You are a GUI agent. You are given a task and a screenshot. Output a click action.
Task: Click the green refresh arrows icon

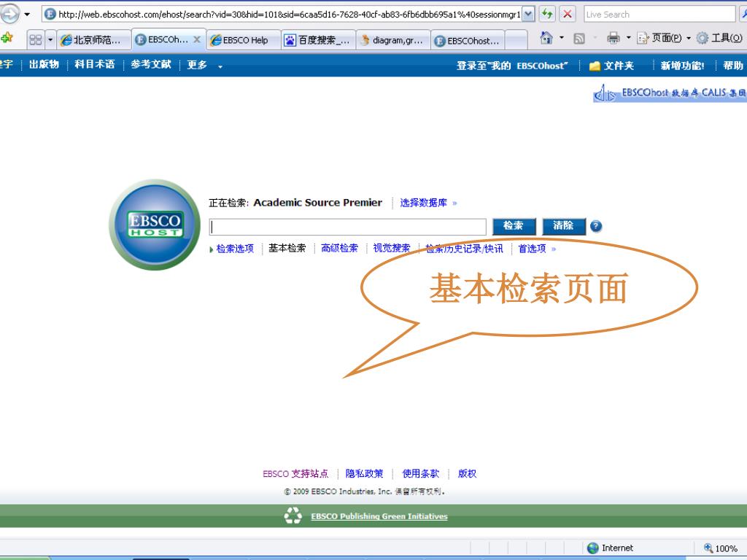pos(547,15)
